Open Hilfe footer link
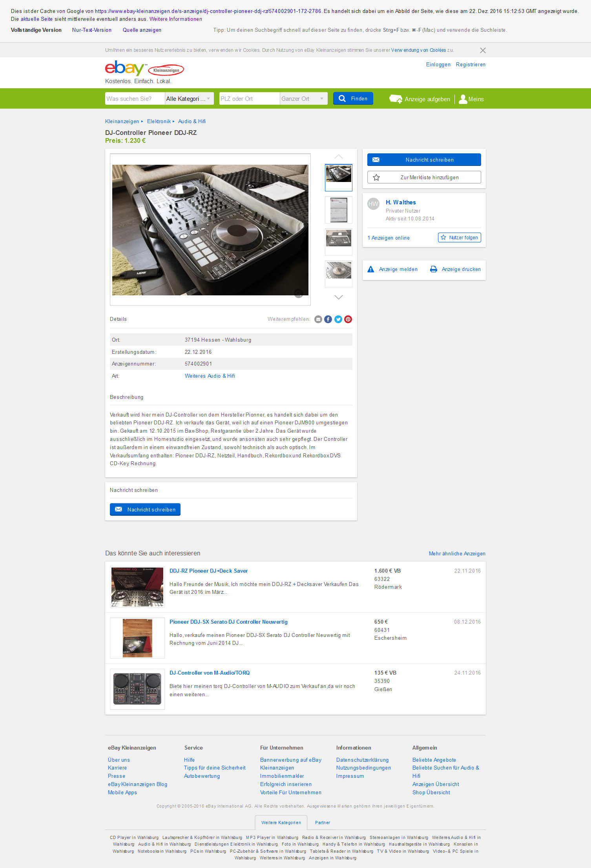 click(189, 760)
